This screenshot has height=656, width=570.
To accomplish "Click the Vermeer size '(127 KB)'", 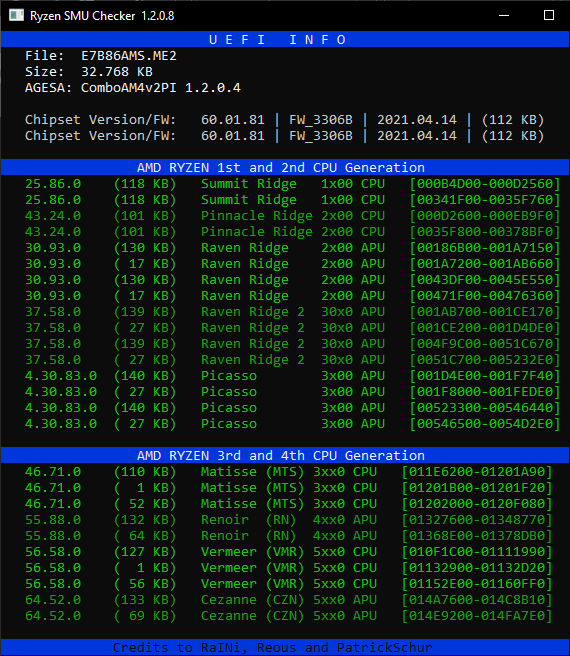I will pos(145,552).
